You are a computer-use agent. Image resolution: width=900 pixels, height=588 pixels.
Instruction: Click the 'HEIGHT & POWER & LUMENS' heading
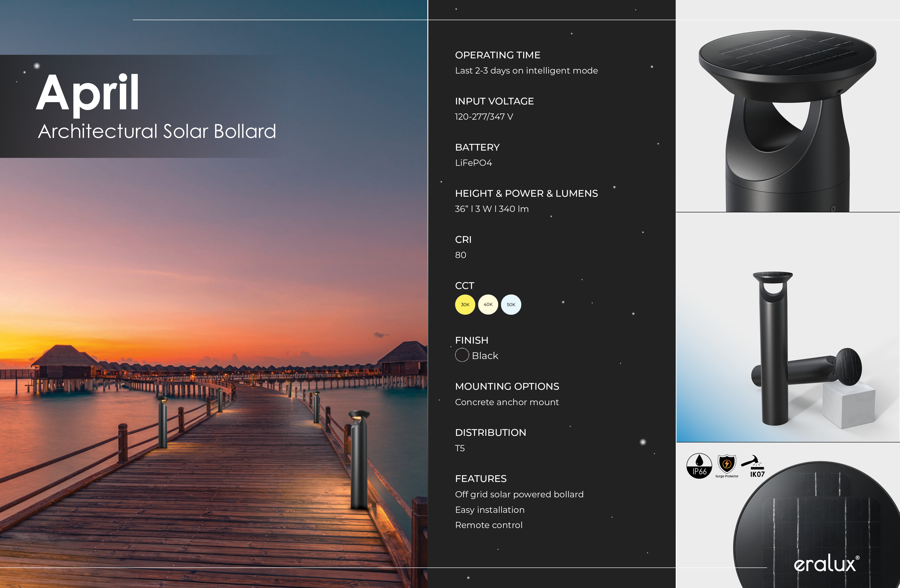(x=526, y=193)
